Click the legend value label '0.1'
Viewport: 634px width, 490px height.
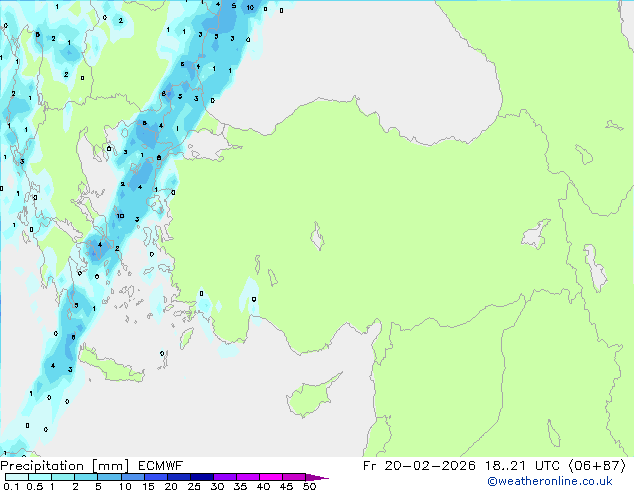[x=11, y=486]
